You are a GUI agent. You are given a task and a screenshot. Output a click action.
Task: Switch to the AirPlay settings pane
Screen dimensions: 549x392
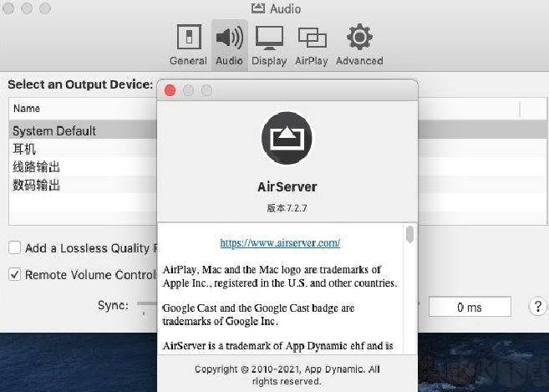(x=311, y=45)
